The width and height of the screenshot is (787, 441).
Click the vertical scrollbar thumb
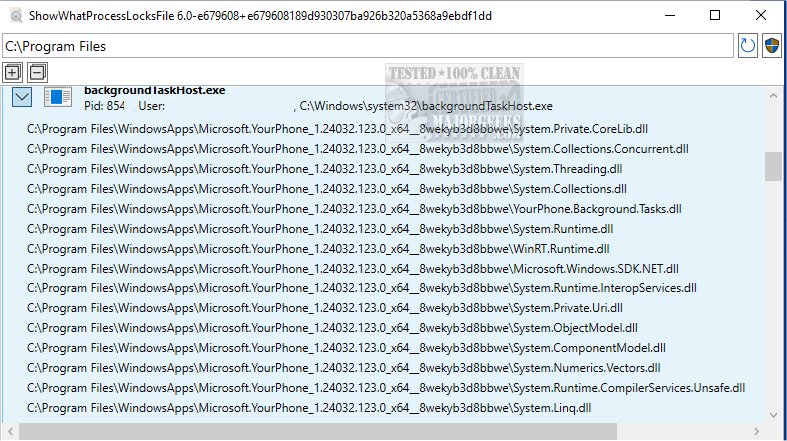pos(773,166)
